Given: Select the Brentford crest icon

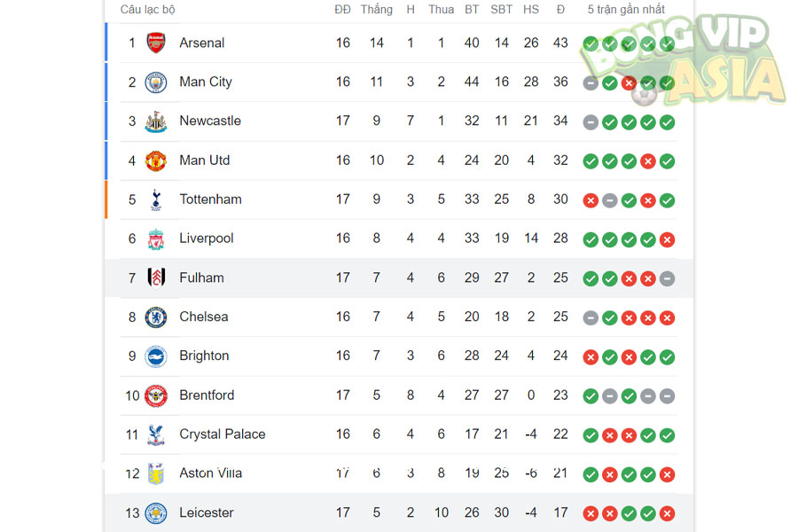Looking at the screenshot, I should (156, 395).
